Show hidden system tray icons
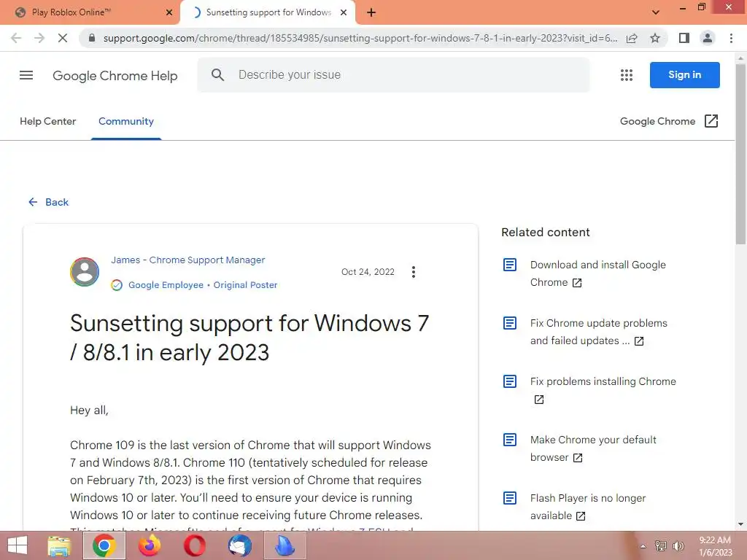This screenshot has height=560, width=747. [643, 546]
